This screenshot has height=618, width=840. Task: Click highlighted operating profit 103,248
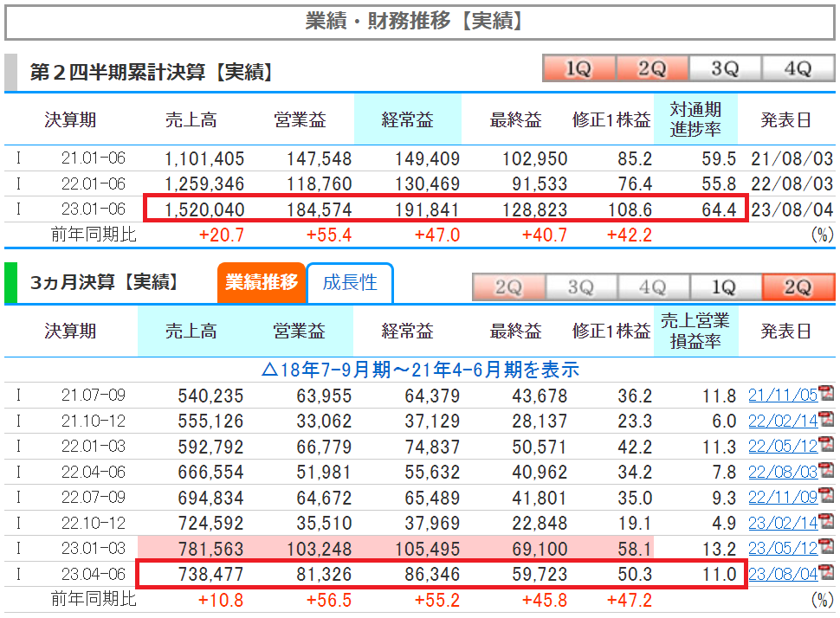(x=320, y=549)
